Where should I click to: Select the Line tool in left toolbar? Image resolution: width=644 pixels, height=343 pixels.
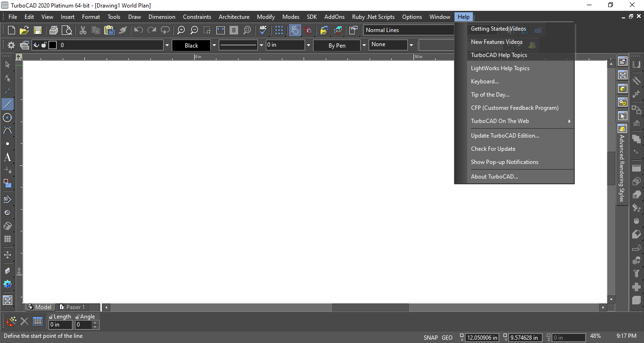click(x=8, y=104)
